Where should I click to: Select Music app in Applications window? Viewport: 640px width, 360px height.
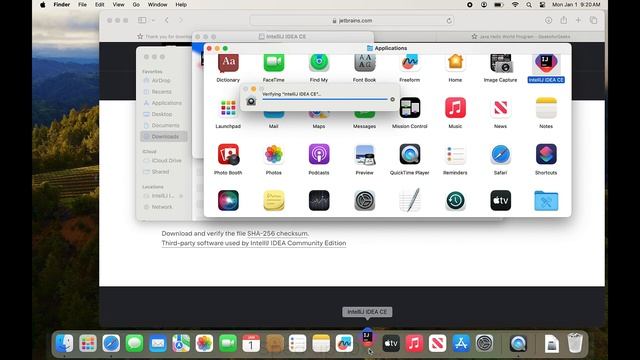point(455,108)
